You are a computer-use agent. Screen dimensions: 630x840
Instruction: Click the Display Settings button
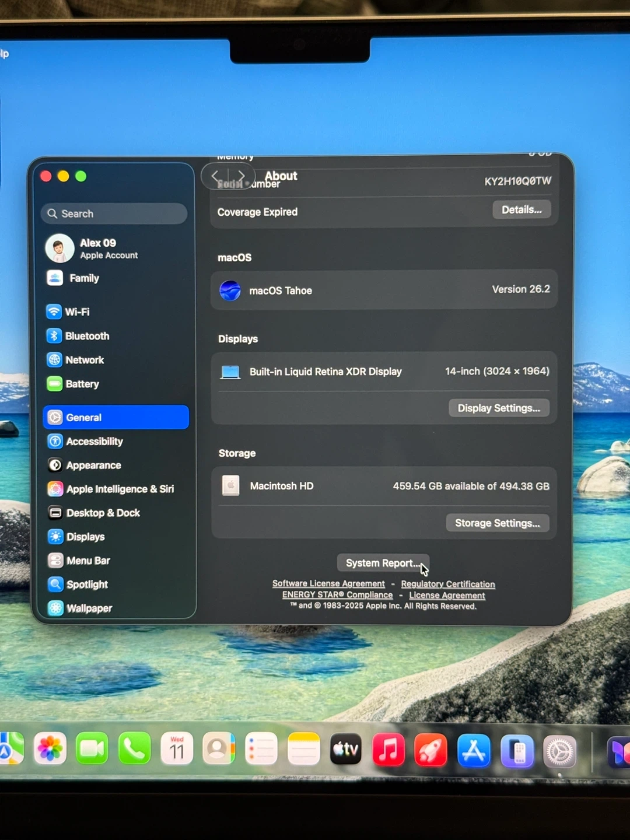coord(499,408)
